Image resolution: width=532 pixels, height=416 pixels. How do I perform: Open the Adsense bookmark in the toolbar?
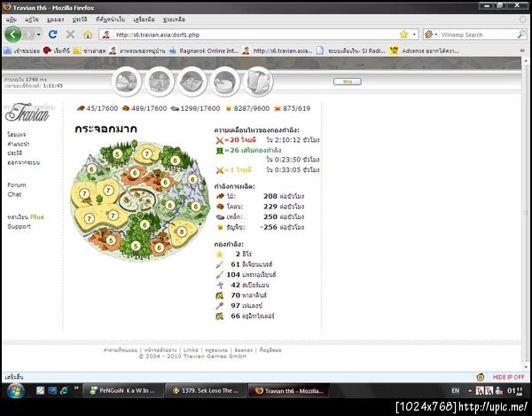coord(425,51)
